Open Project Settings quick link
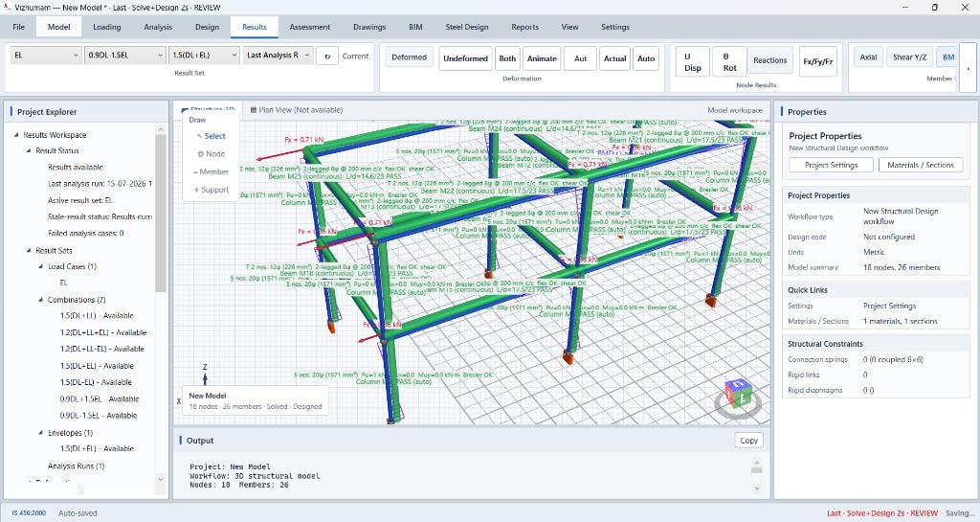The width and height of the screenshot is (980, 522). [x=889, y=306]
